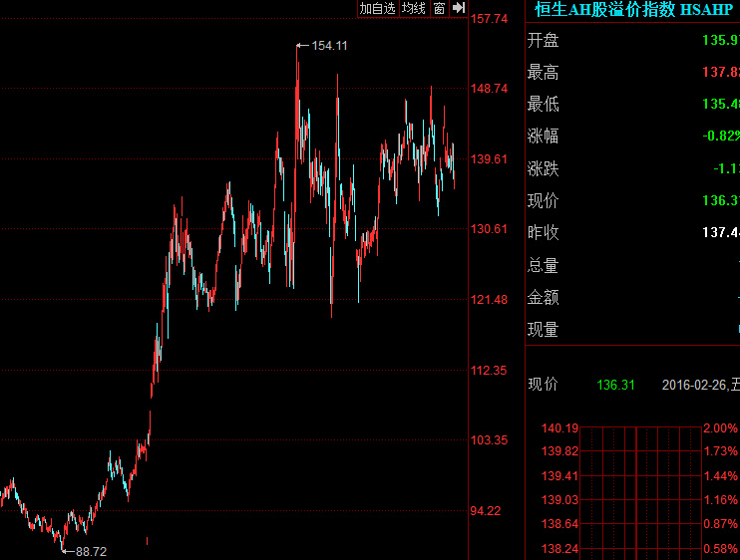
Task: Toggle the 均线 moving average lines
Action: pos(414,8)
